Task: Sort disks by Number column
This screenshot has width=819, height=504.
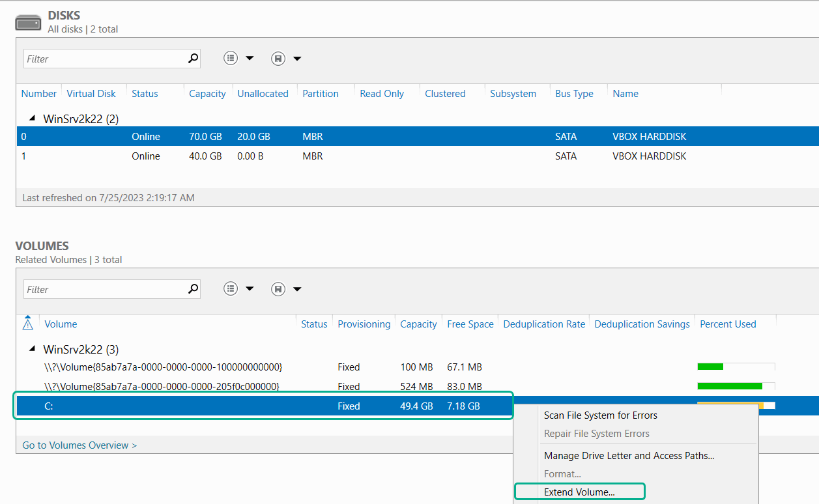Action: (39, 94)
